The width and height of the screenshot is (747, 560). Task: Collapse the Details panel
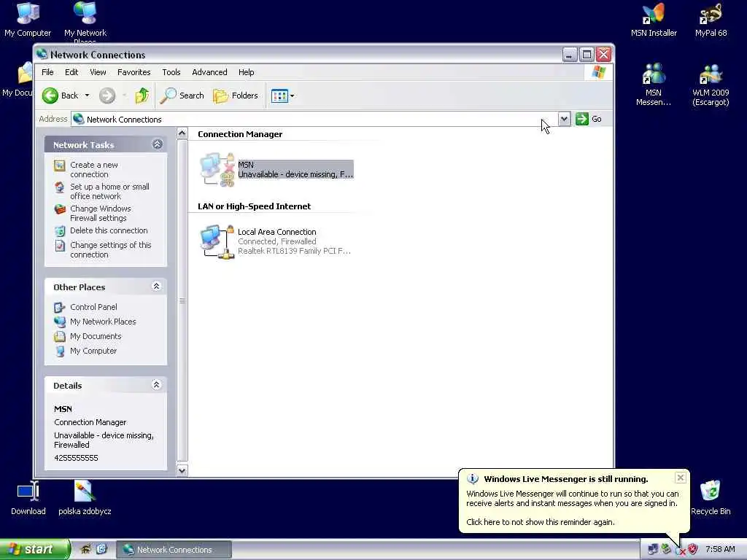click(156, 385)
